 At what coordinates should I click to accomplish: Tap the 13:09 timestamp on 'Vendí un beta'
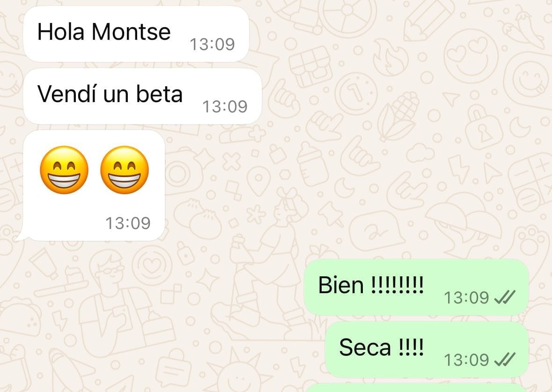pyautogui.click(x=225, y=107)
